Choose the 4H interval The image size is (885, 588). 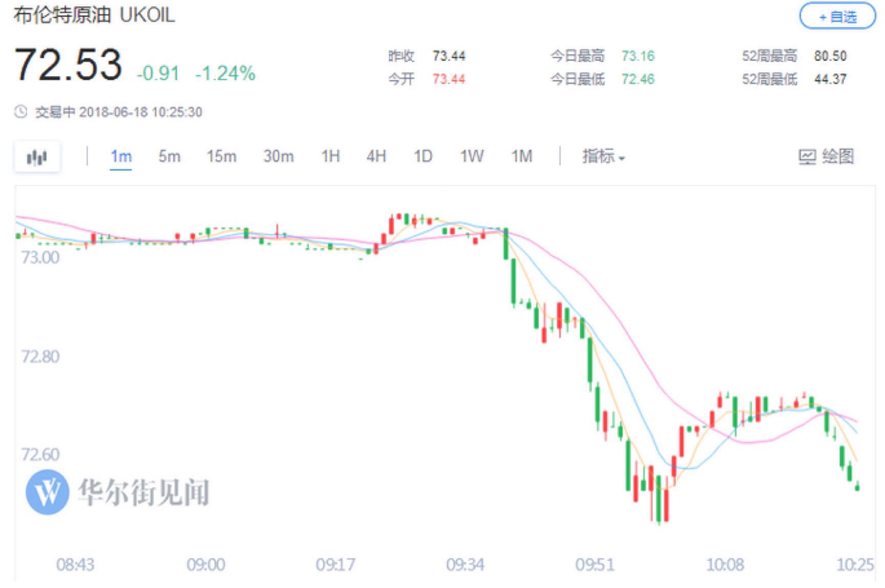[376, 156]
